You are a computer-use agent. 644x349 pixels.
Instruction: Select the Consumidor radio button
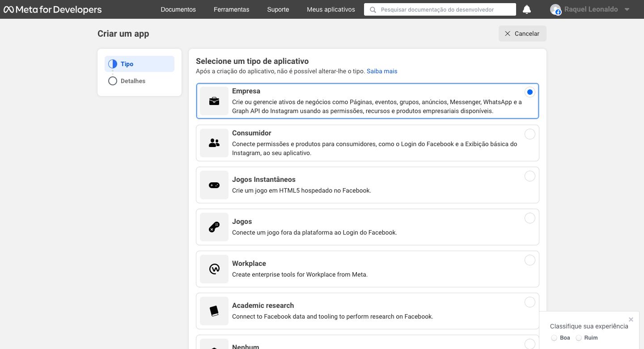530,134
